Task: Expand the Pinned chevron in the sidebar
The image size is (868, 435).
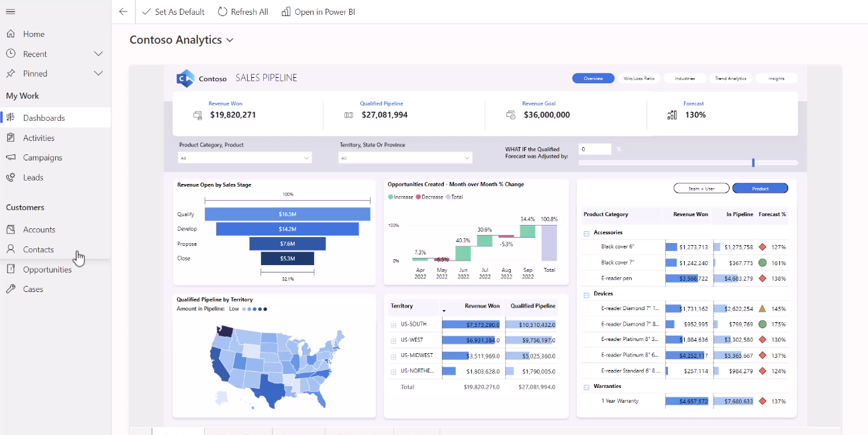Action: point(98,73)
